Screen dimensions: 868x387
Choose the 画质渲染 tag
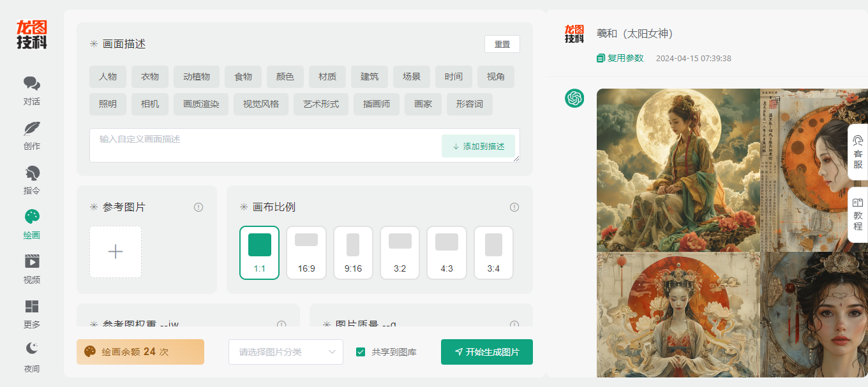point(201,104)
